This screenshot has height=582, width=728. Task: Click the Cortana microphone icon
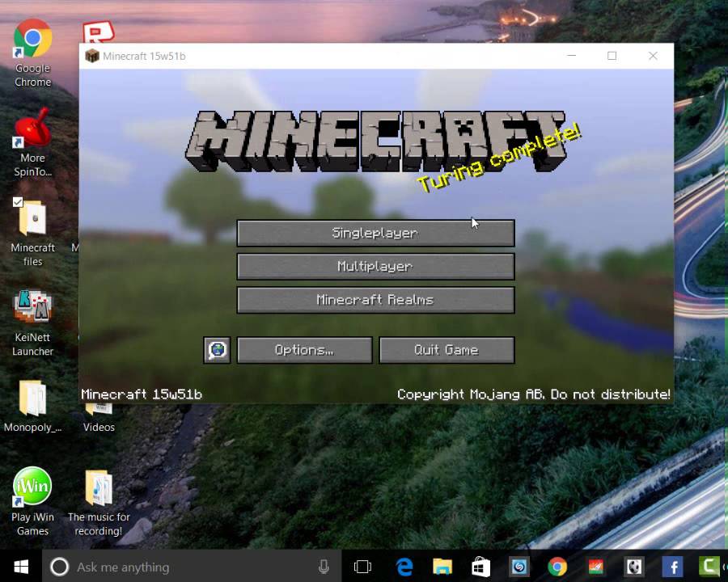(x=324, y=567)
